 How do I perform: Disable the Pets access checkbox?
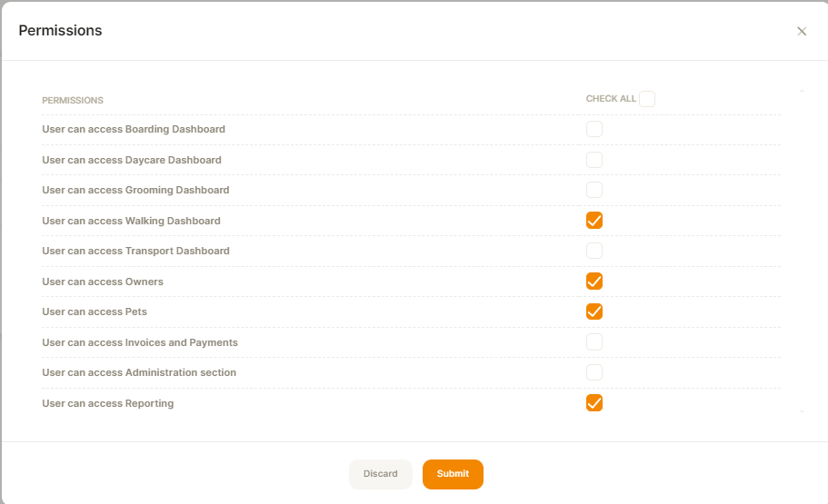coord(594,311)
